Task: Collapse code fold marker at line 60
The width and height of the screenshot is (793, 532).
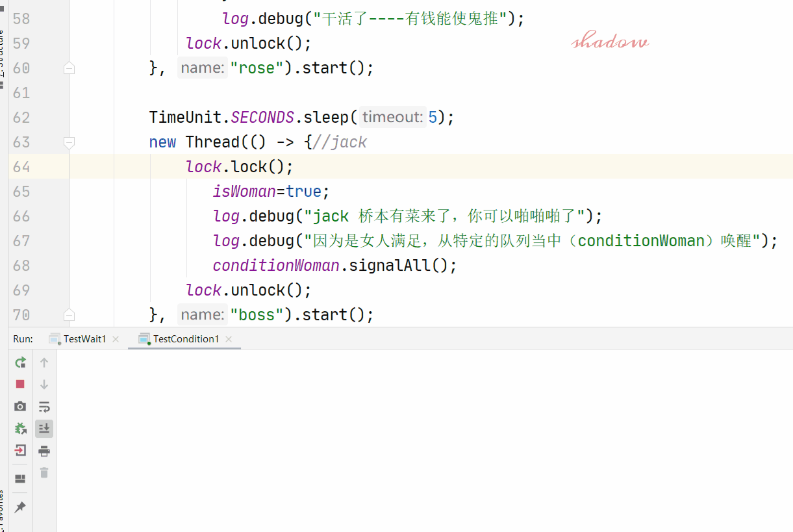Action: [x=69, y=68]
